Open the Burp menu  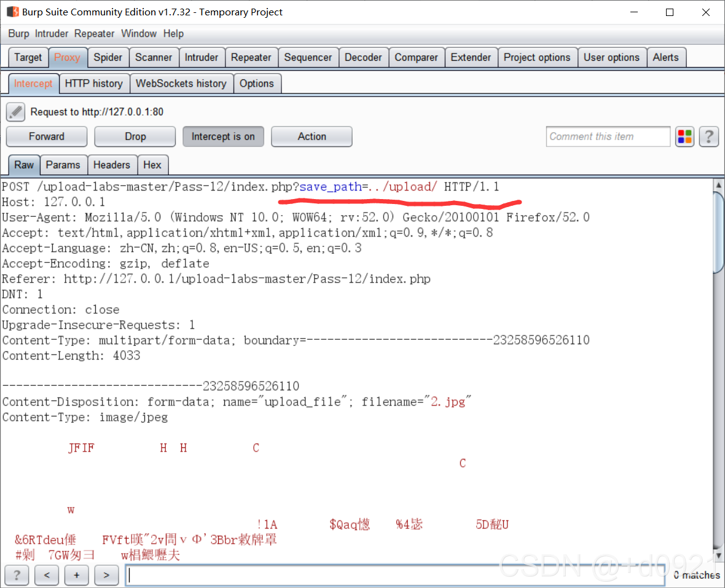18,34
